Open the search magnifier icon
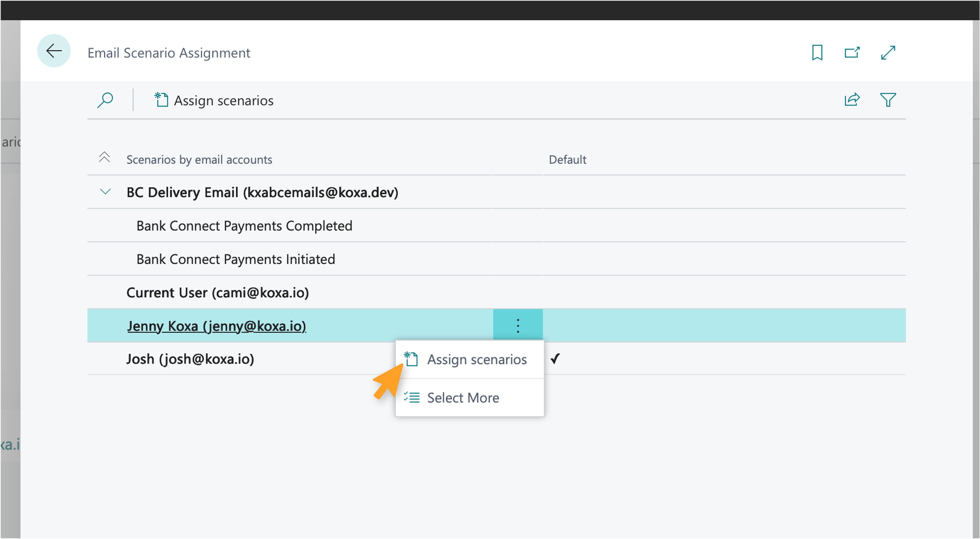This screenshot has width=980, height=539. click(x=105, y=100)
